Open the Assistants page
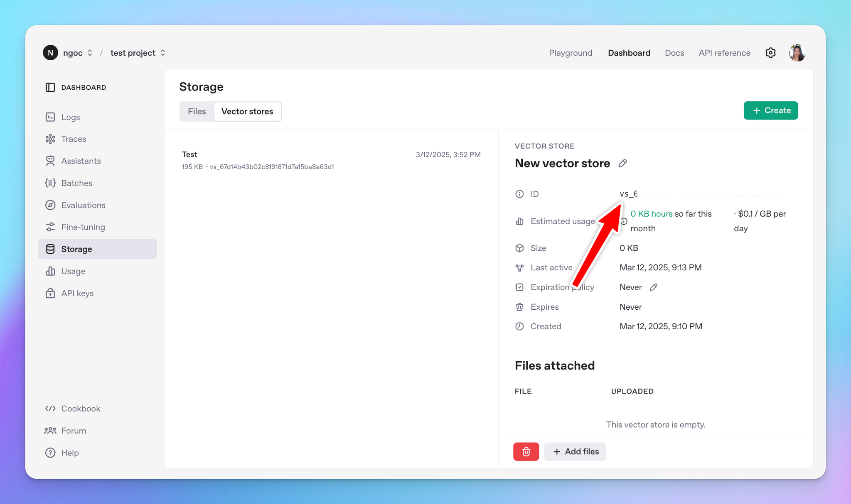 (81, 161)
